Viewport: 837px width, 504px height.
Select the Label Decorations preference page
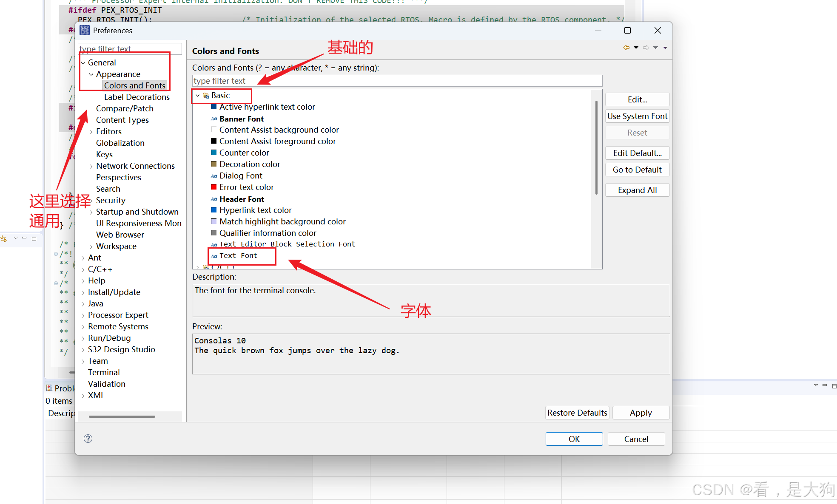point(137,97)
